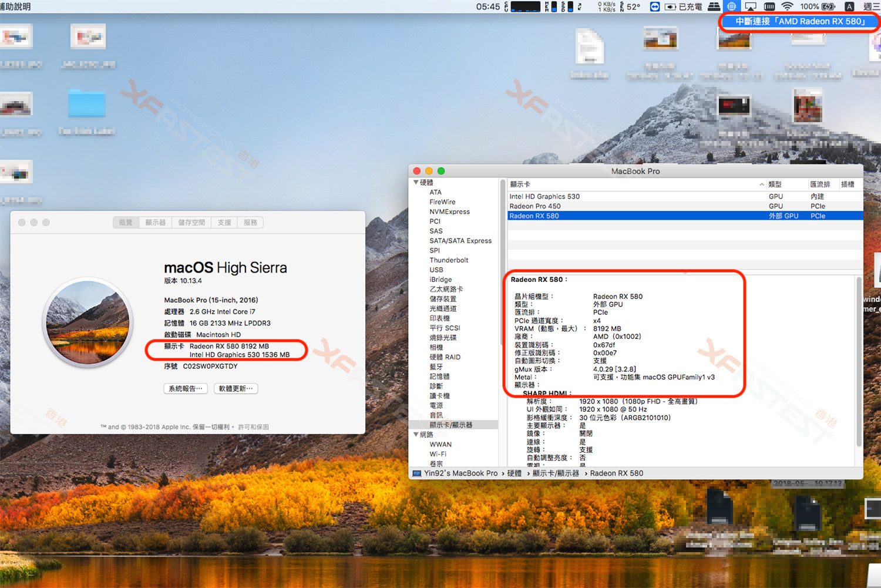The image size is (881, 588).
Task: Select 中斷連接 AMD Radeon RX 580 menu item
Action: pyautogui.click(x=799, y=21)
